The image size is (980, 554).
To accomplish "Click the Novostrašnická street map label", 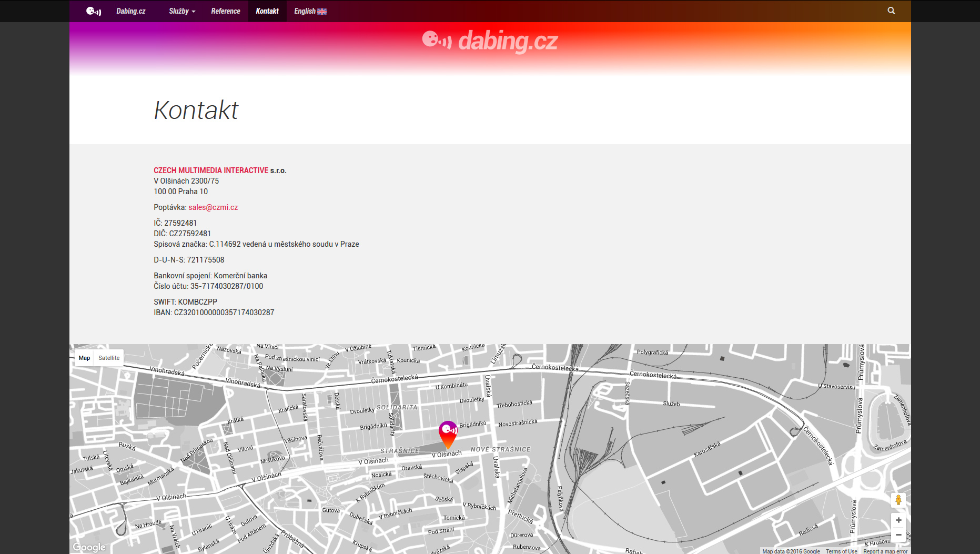I will click(x=518, y=423).
